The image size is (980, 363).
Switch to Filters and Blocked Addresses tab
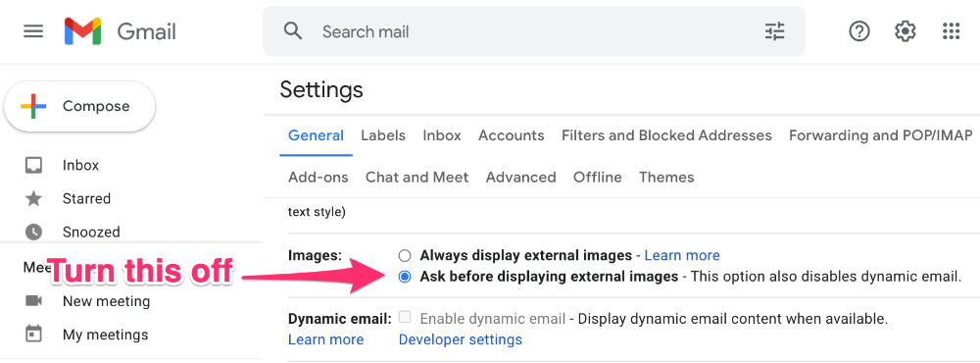pos(666,135)
